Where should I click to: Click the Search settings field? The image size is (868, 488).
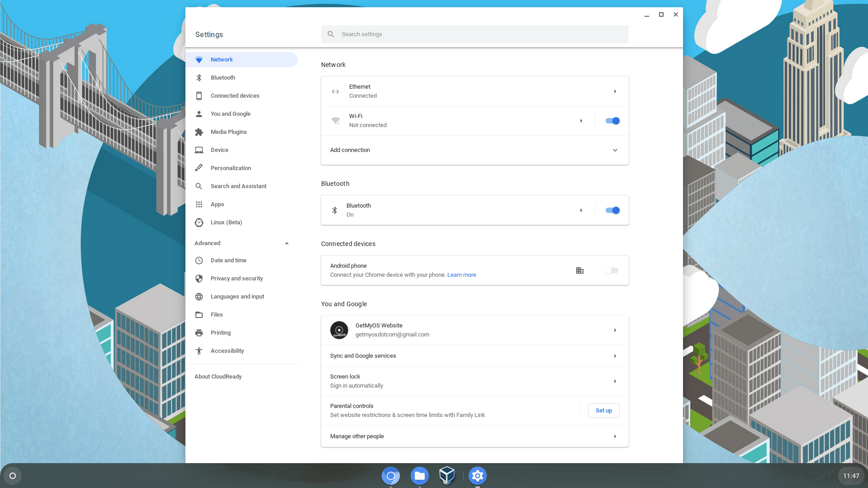pyautogui.click(x=475, y=34)
